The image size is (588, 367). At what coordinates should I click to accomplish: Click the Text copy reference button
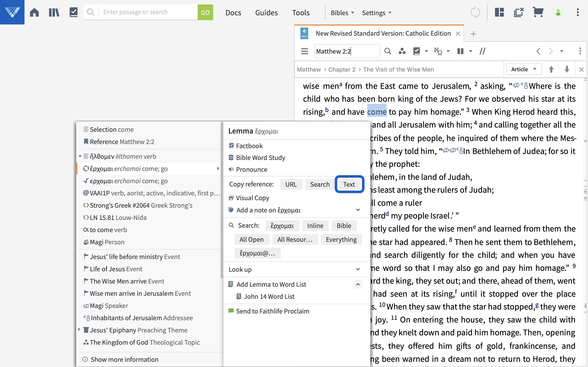pos(349,184)
